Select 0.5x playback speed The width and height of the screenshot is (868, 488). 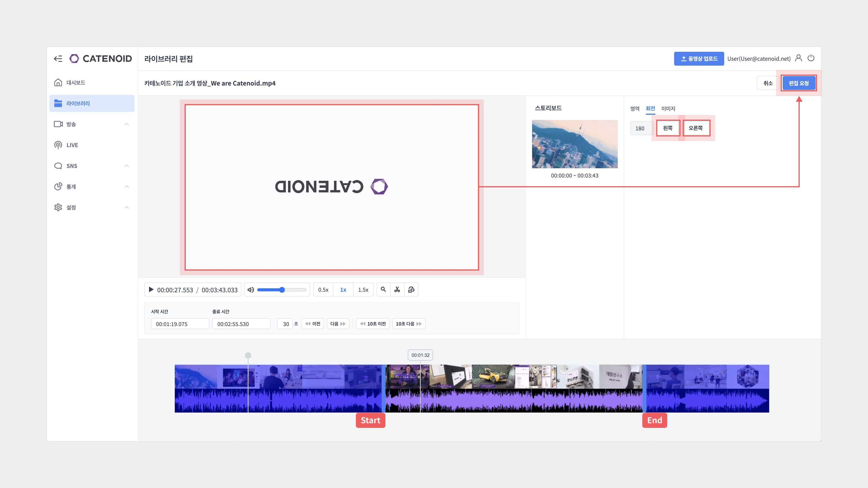pyautogui.click(x=323, y=290)
